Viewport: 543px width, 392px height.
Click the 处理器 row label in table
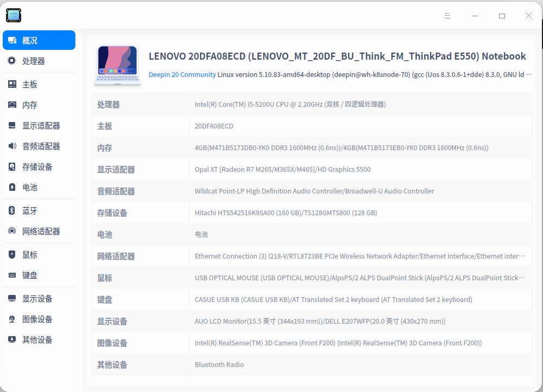point(108,105)
